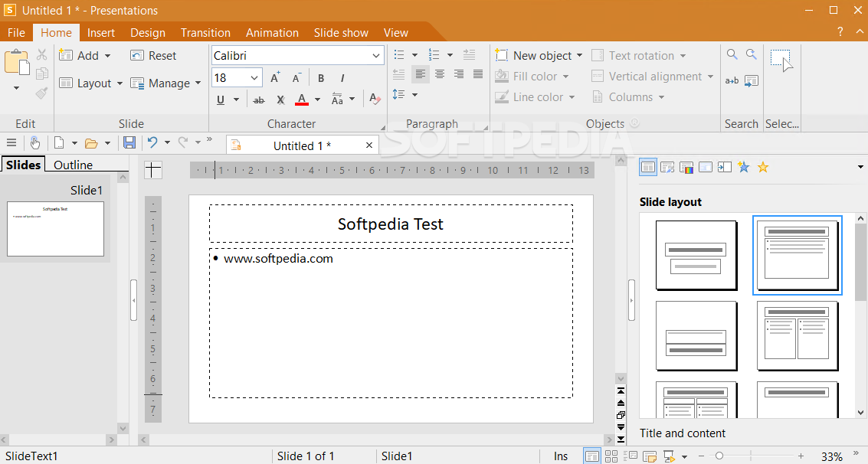Click the Fill color button
Viewport: 868px width, 464px height.
coord(532,77)
